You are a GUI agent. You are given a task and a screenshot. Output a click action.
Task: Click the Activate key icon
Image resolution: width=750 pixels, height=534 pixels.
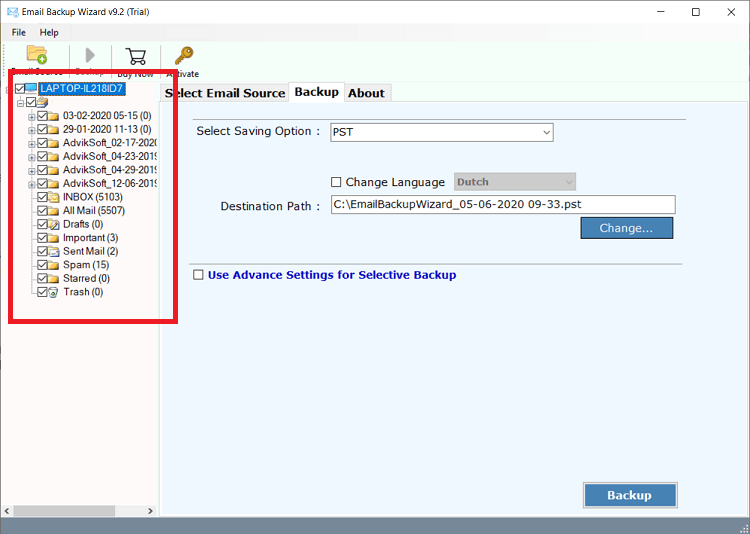183,56
